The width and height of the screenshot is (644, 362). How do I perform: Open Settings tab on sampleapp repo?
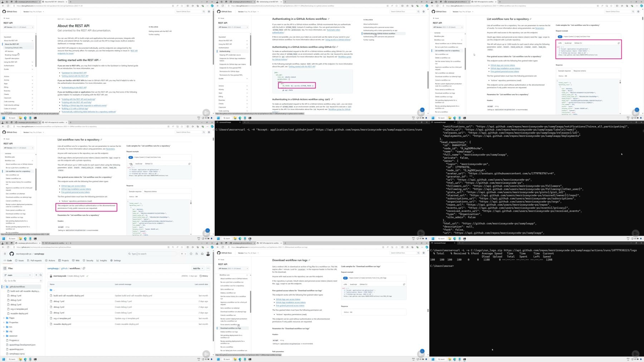coord(116,260)
